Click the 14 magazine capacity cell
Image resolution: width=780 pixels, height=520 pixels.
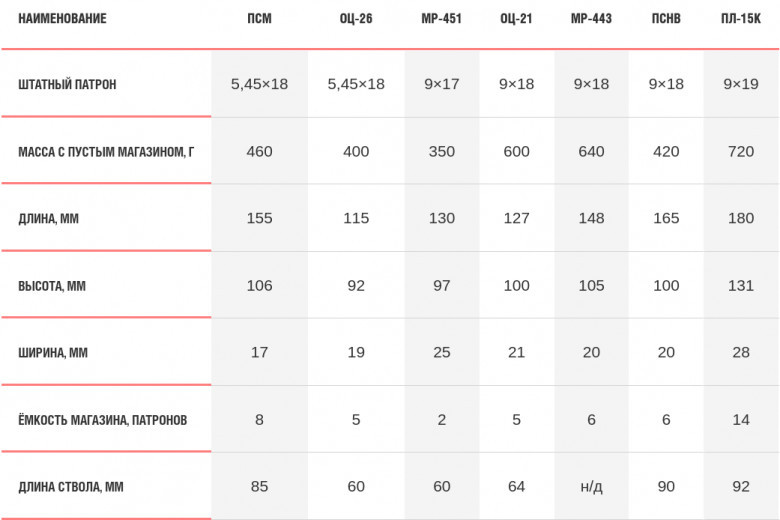pyautogui.click(x=741, y=419)
